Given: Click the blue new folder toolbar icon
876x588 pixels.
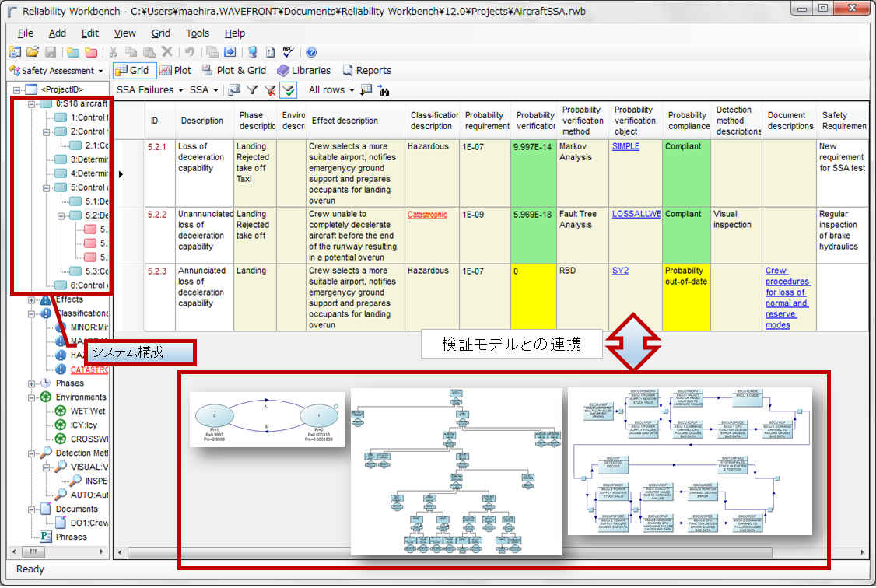Looking at the screenshot, I should click(72, 52).
